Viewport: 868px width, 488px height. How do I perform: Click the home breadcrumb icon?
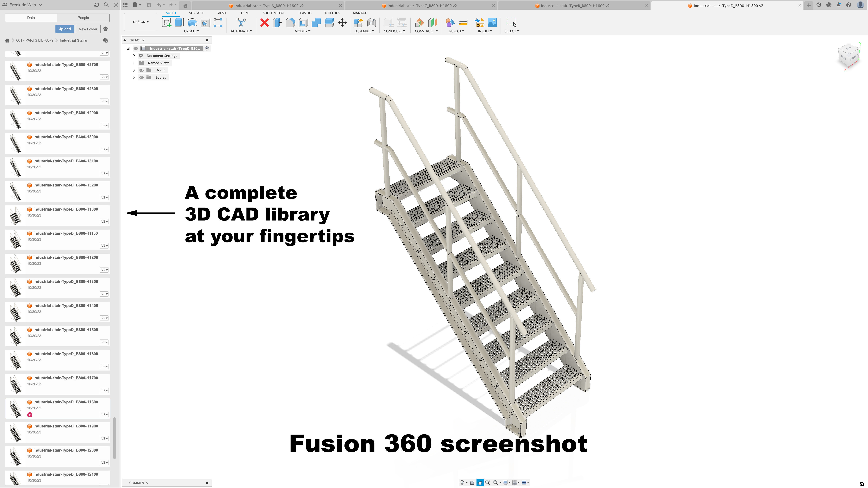pyautogui.click(x=7, y=40)
